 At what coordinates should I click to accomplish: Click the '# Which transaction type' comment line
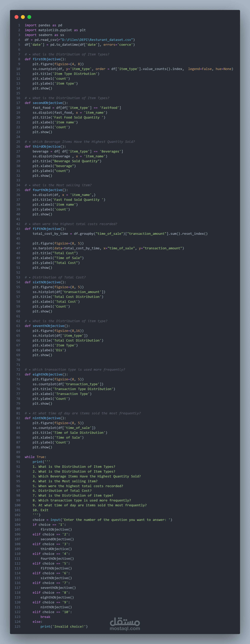coord(75,370)
